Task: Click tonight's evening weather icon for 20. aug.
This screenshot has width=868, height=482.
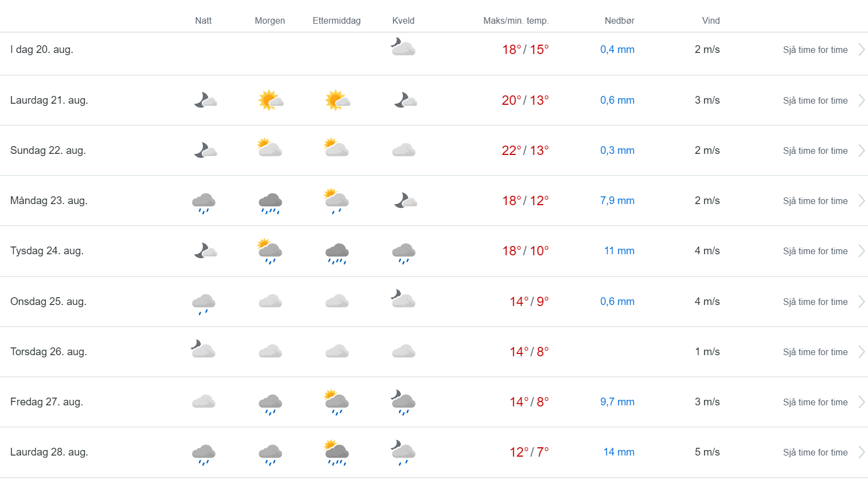Action: coord(403,47)
